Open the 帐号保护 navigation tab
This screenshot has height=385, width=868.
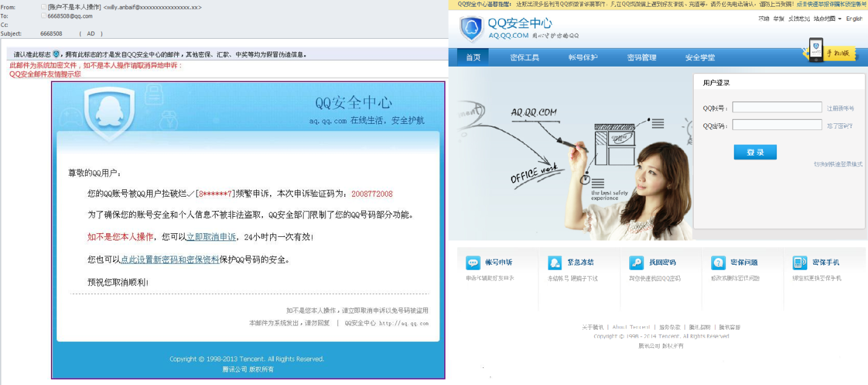(x=583, y=58)
